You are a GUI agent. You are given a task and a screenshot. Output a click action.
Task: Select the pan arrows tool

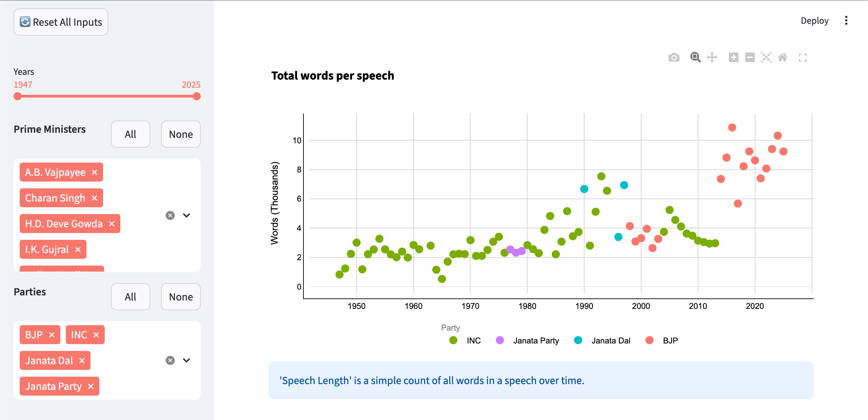712,57
